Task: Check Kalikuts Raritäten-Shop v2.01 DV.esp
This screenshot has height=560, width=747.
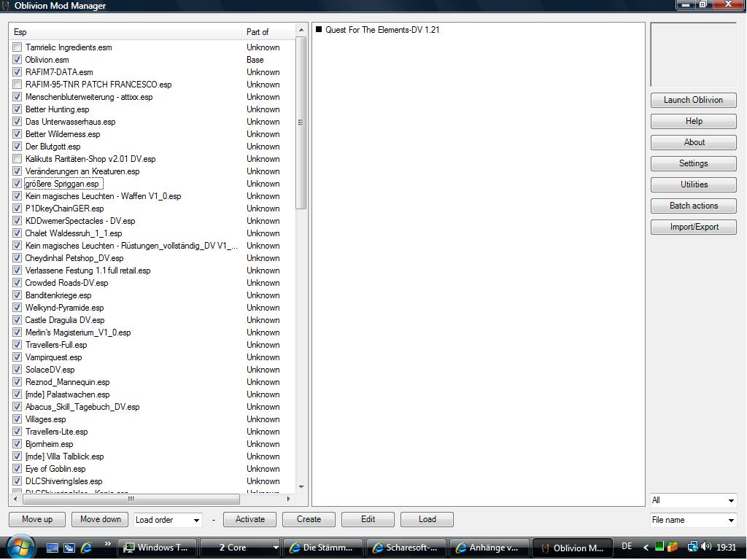Action: 18,159
